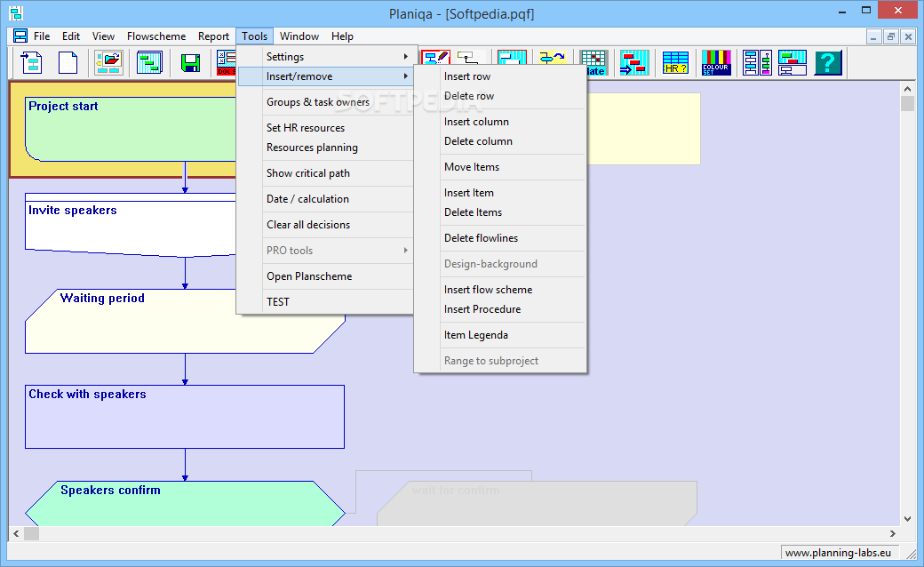Image resolution: width=924 pixels, height=567 pixels.
Task: Choose Delete row
Action: [x=501, y=95]
